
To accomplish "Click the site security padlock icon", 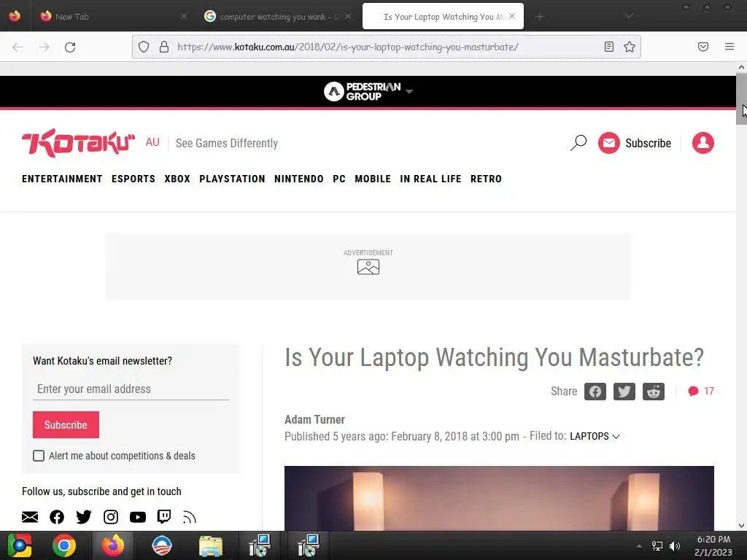I will point(164,47).
